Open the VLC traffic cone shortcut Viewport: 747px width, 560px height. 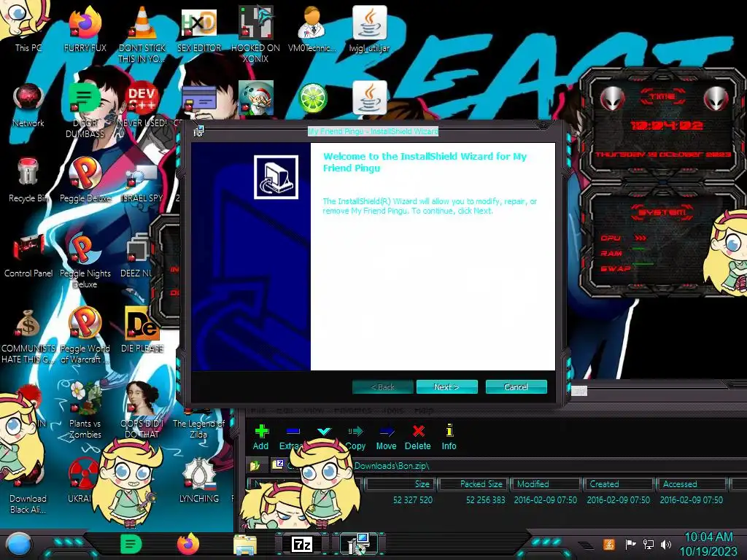point(142,34)
